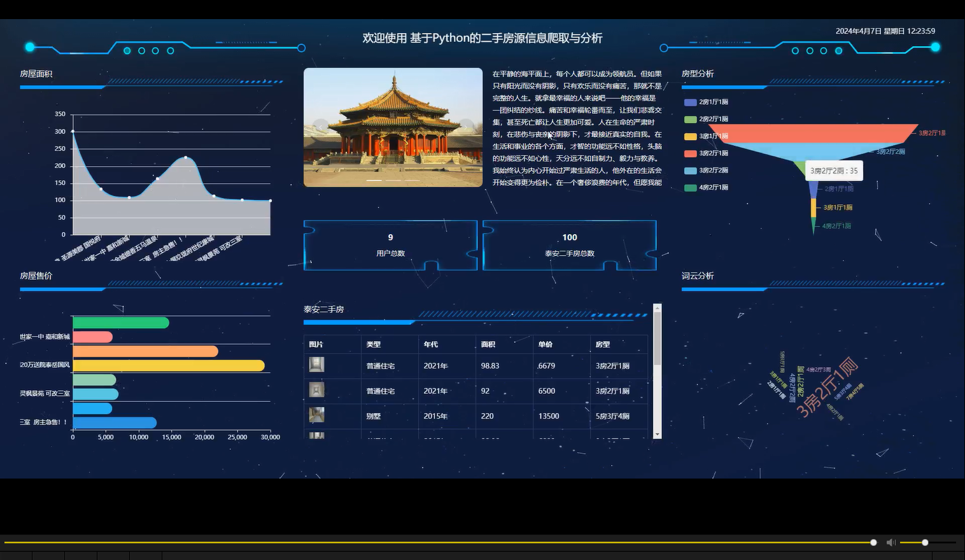This screenshot has height=560, width=965.
Task: Click the orange bar in 房屋售价 chart
Action: (146, 351)
